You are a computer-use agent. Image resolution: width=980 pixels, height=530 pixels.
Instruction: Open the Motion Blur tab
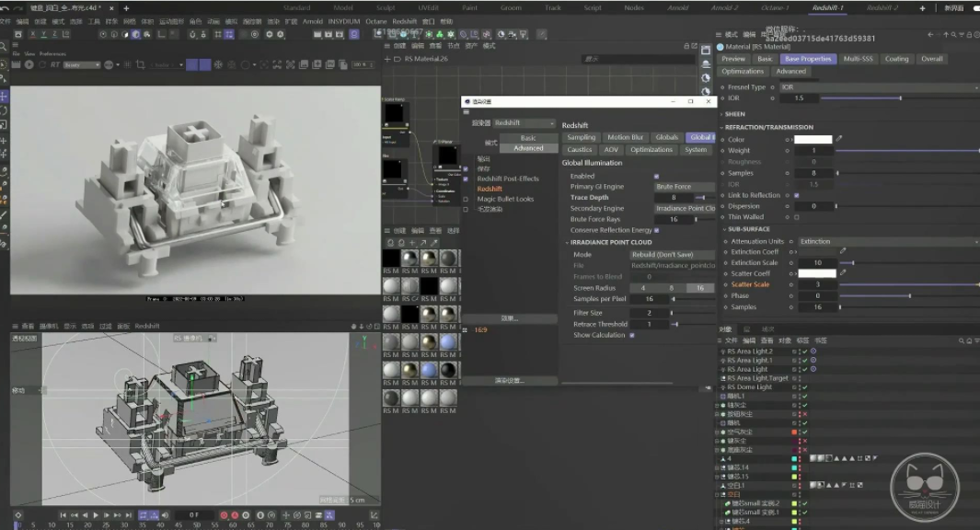click(625, 137)
